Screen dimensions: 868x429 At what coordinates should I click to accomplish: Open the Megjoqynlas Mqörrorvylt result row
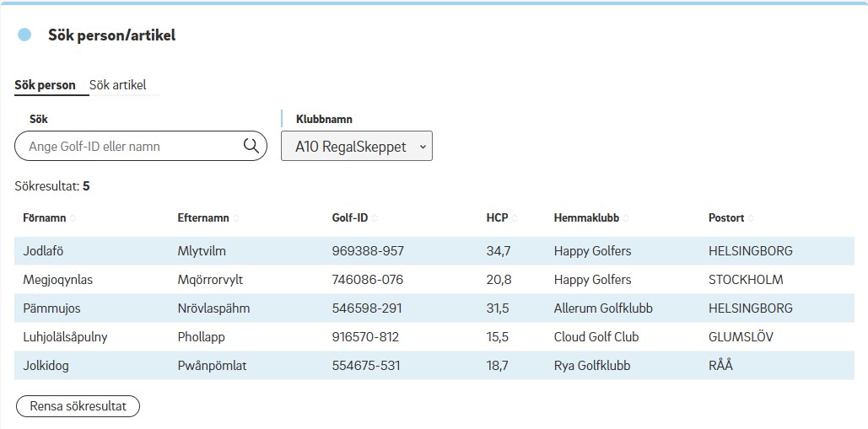[x=434, y=280]
